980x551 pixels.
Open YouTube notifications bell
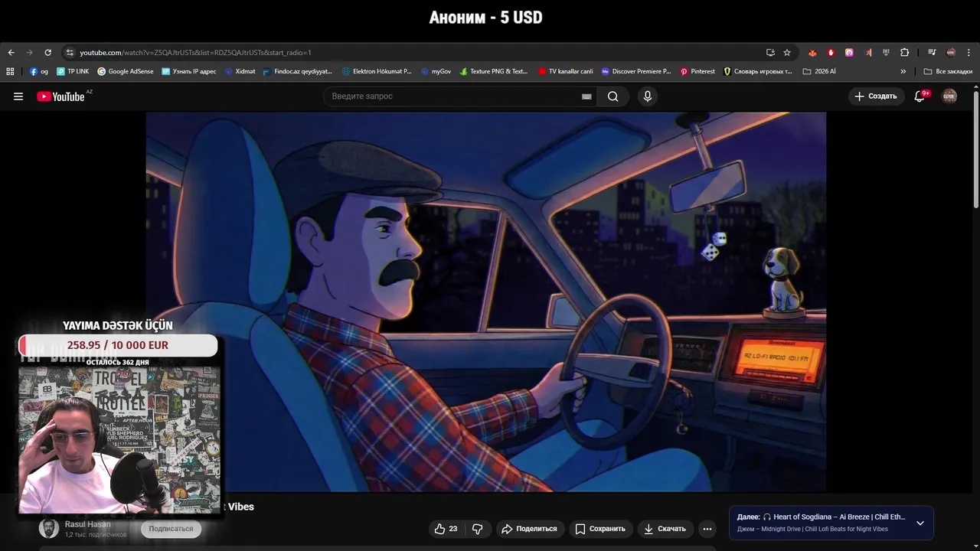[x=920, y=96]
